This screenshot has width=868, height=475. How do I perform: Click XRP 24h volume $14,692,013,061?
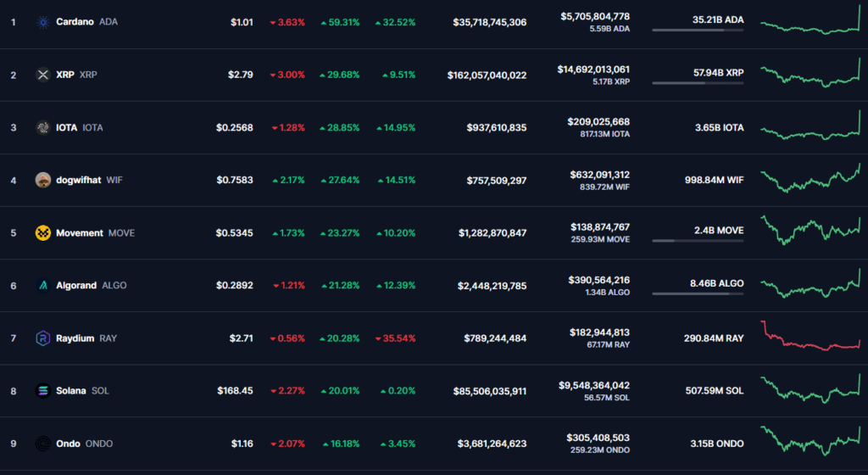593,70
